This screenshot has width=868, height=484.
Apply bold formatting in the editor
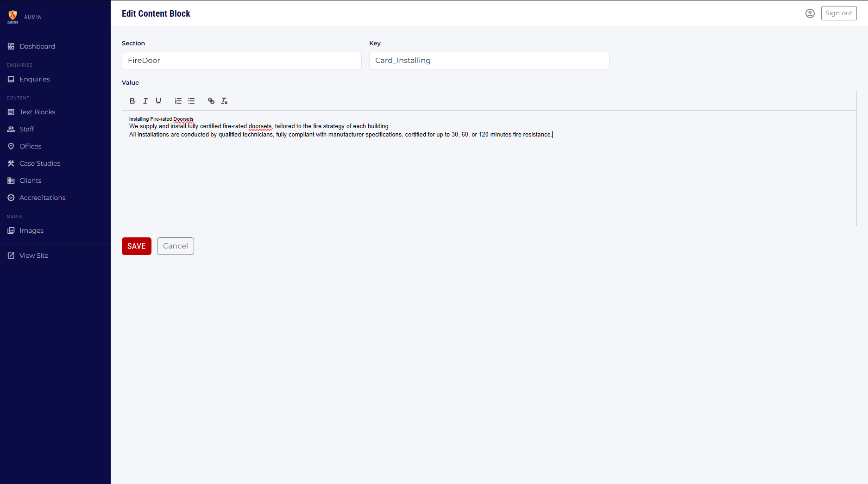pyautogui.click(x=132, y=101)
